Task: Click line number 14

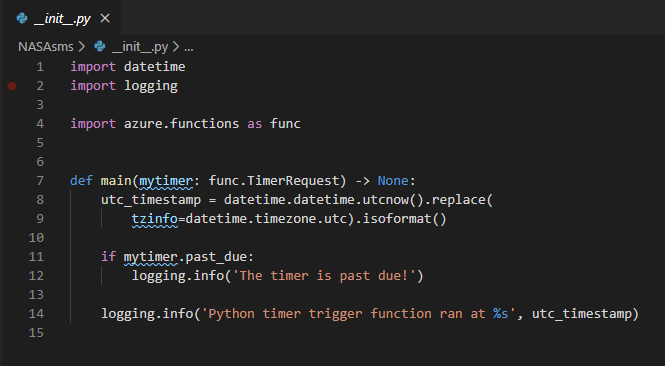Action: click(36, 314)
